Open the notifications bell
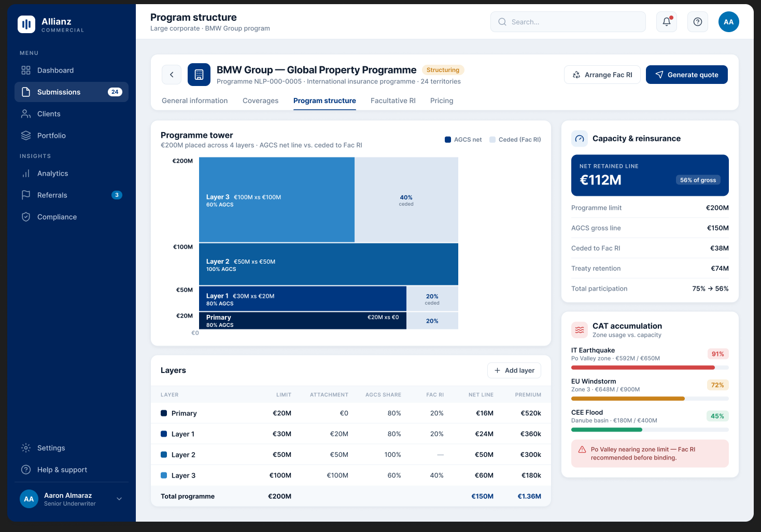Viewport: 761px width, 532px height. [667, 22]
